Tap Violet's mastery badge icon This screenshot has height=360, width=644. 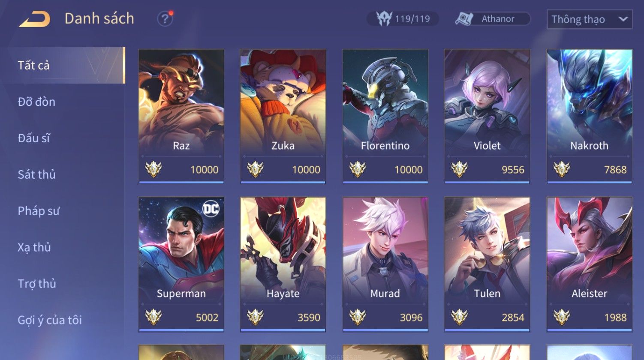[x=459, y=169]
